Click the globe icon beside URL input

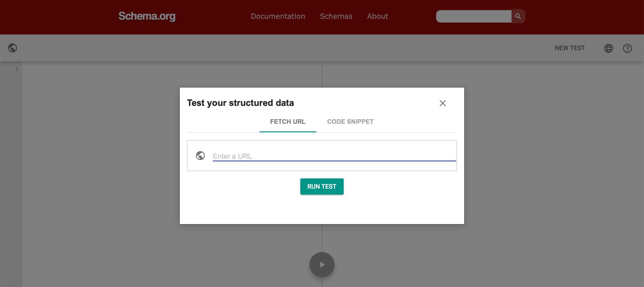click(200, 155)
